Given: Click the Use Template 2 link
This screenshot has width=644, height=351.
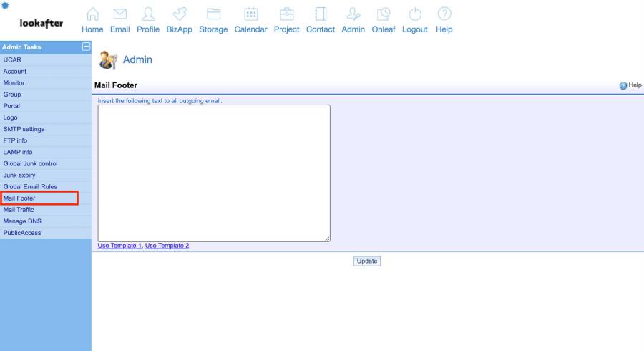Looking at the screenshot, I should coord(167,246).
